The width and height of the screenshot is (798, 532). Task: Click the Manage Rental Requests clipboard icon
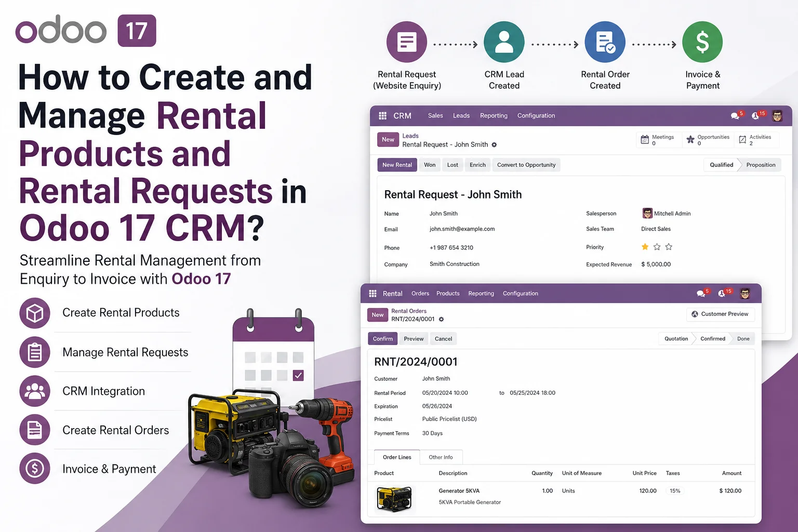coord(35,352)
